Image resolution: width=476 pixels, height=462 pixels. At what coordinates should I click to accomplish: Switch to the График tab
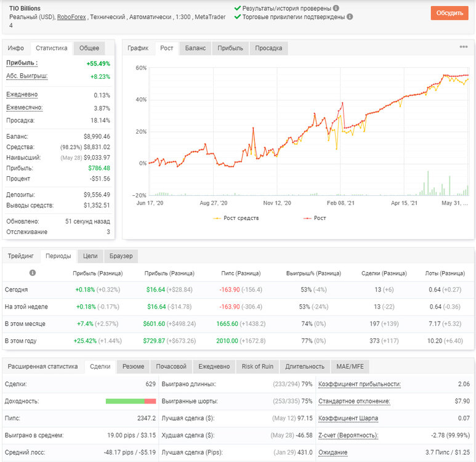point(138,48)
